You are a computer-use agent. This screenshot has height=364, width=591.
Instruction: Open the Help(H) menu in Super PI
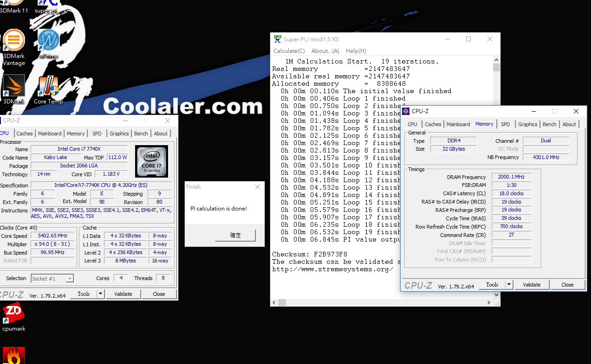point(356,51)
